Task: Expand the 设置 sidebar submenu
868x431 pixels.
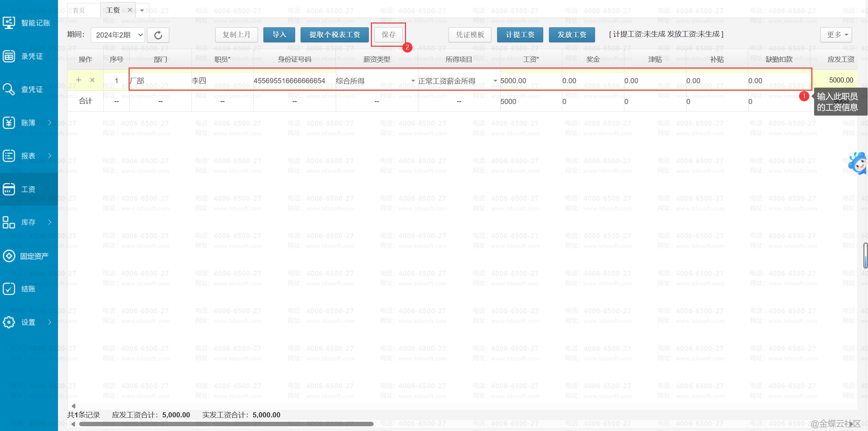Action: pos(50,322)
